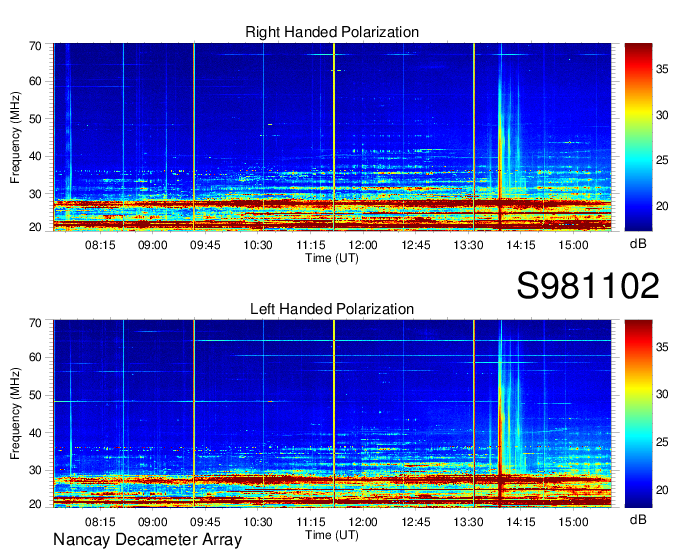The width and height of the screenshot is (680, 552).
Task: Select the 09:00 time tick under Right Handed plot
Action: click(153, 245)
